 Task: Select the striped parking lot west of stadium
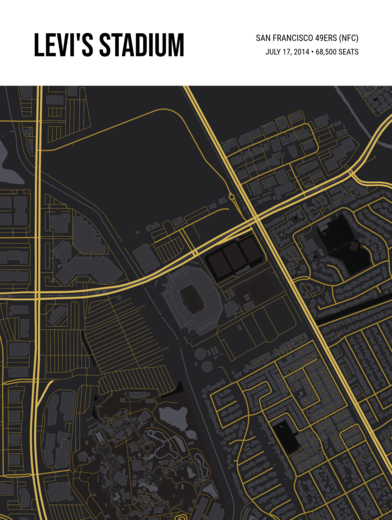(x=123, y=333)
